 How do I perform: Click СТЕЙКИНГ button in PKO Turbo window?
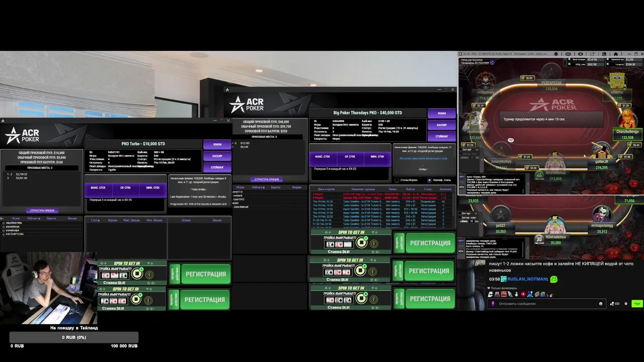pyautogui.click(x=217, y=167)
